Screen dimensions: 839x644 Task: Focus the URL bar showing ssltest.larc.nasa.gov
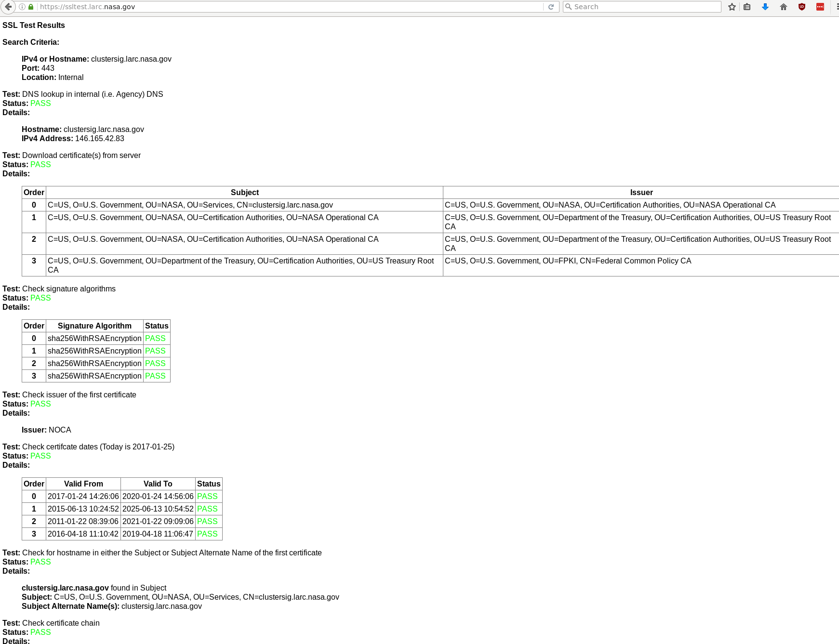289,7
